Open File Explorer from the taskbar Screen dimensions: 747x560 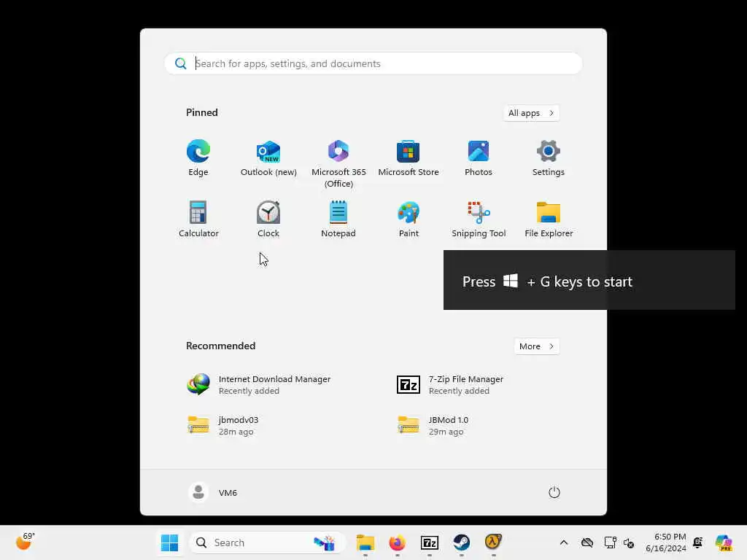coord(365,542)
